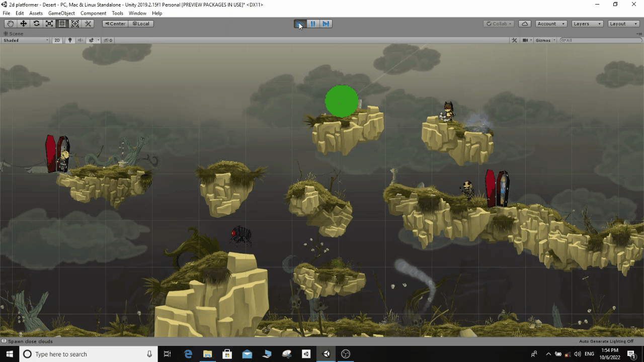This screenshot has height=362, width=644.
Task: Open Unity Cloud services
Action: click(x=524, y=24)
